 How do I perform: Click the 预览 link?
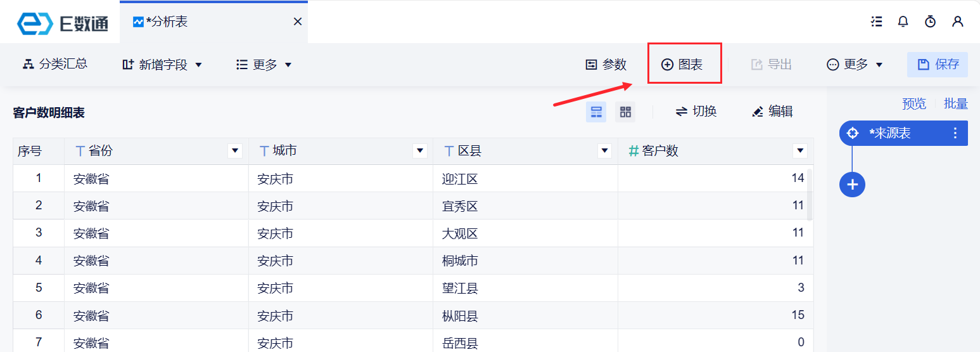[913, 104]
